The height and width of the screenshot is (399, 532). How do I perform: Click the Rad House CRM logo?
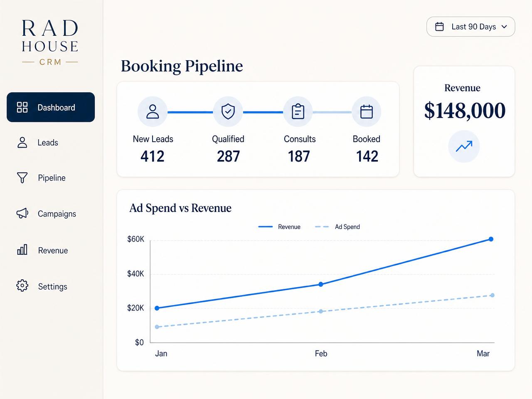(50, 42)
